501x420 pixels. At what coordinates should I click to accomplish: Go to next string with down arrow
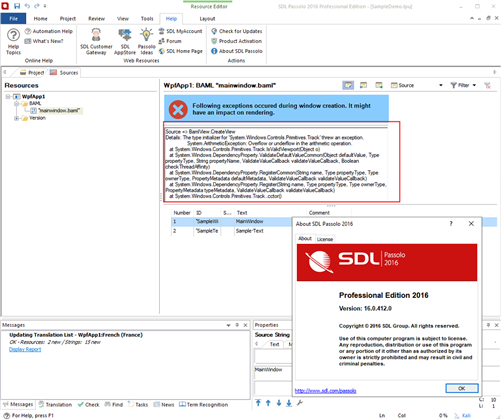pos(279,403)
